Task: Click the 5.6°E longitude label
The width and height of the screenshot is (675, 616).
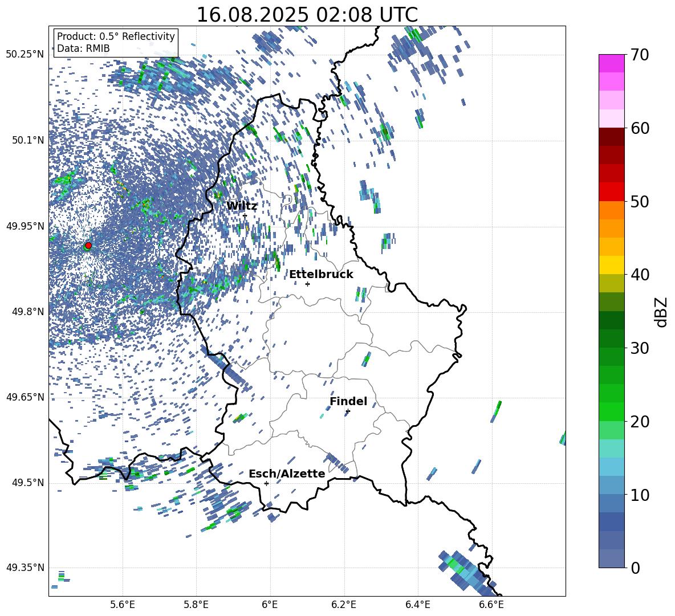Action: pos(123,605)
